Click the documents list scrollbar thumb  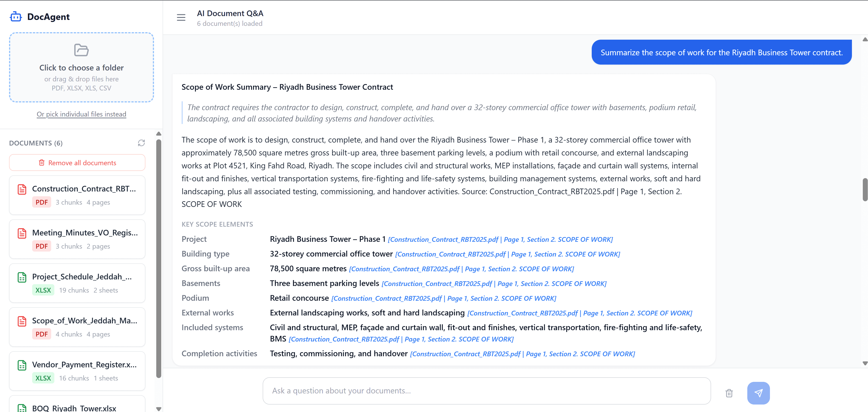click(x=159, y=259)
